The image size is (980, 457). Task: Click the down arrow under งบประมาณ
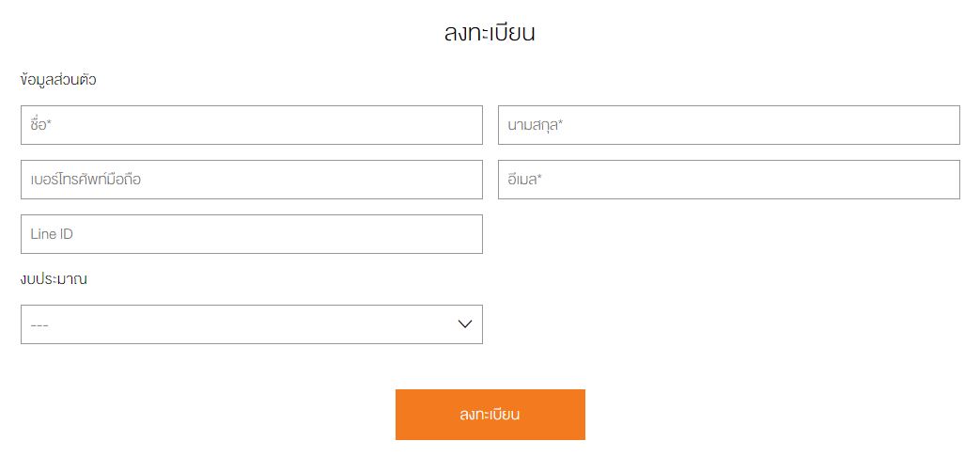tap(464, 324)
